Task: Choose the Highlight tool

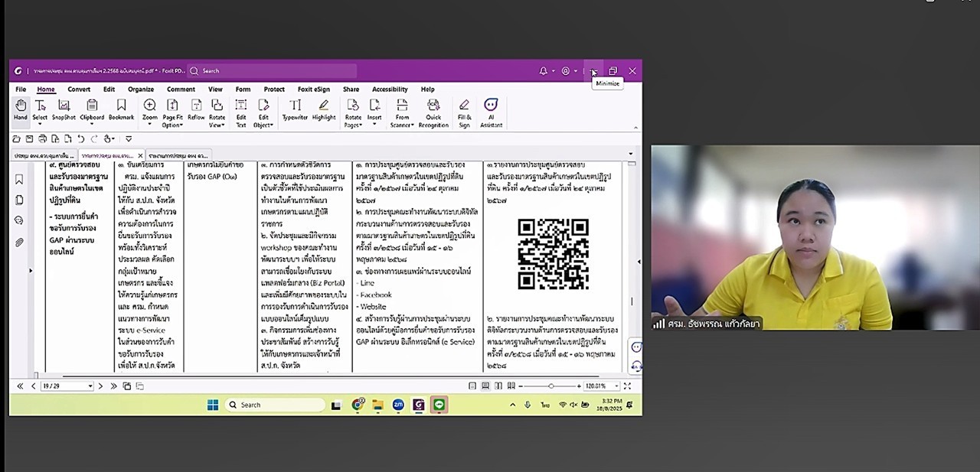Action: [x=324, y=109]
